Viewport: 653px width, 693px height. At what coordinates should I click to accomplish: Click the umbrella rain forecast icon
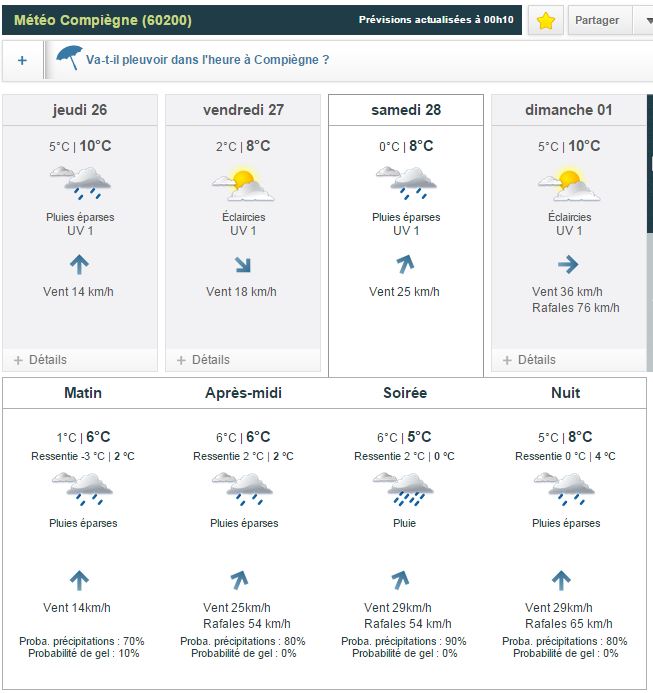click(x=69, y=58)
